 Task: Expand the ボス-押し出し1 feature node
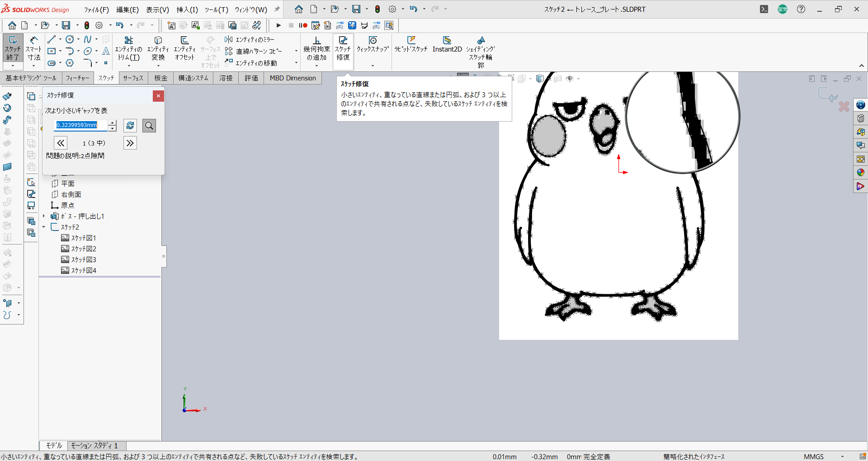click(44, 216)
